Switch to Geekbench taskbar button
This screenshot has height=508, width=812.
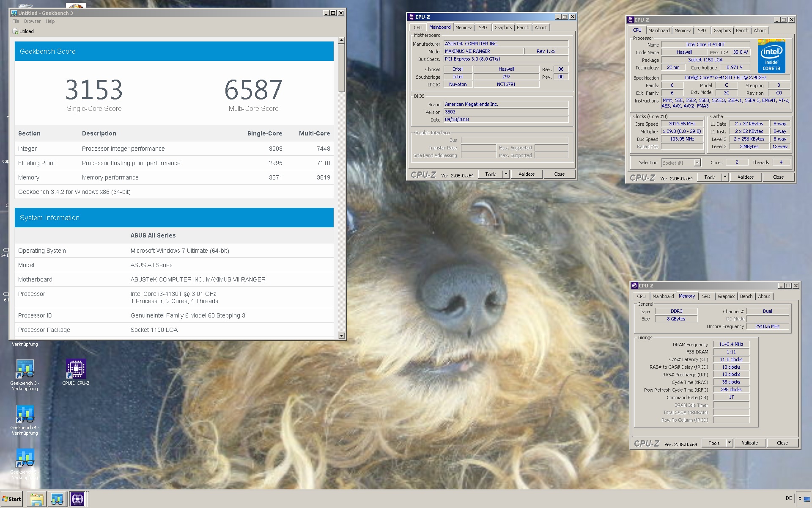point(57,499)
